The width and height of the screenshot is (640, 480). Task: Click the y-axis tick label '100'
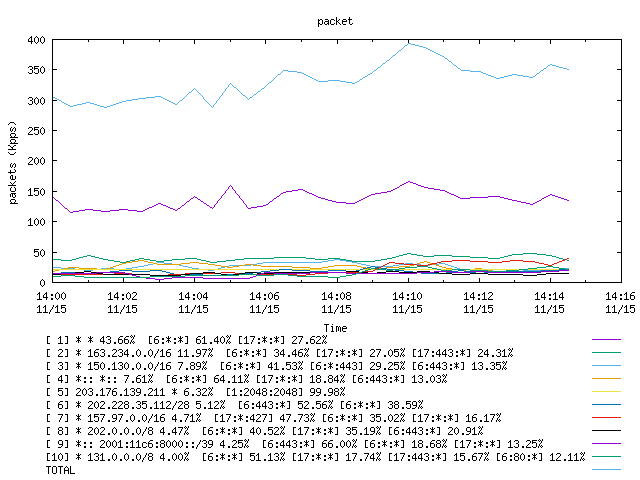36,222
